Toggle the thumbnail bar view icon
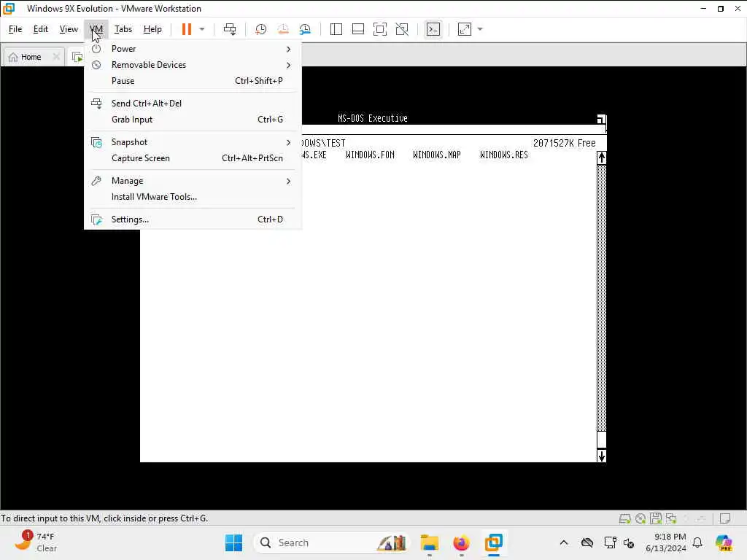Viewport: 747px width, 560px height. tap(357, 29)
